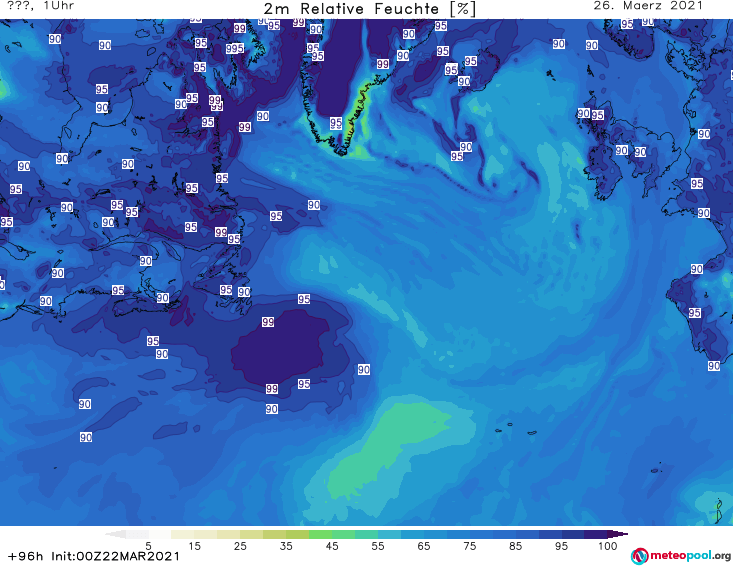Click the colorbar value '85'
The width and height of the screenshot is (733, 566).
(516, 546)
